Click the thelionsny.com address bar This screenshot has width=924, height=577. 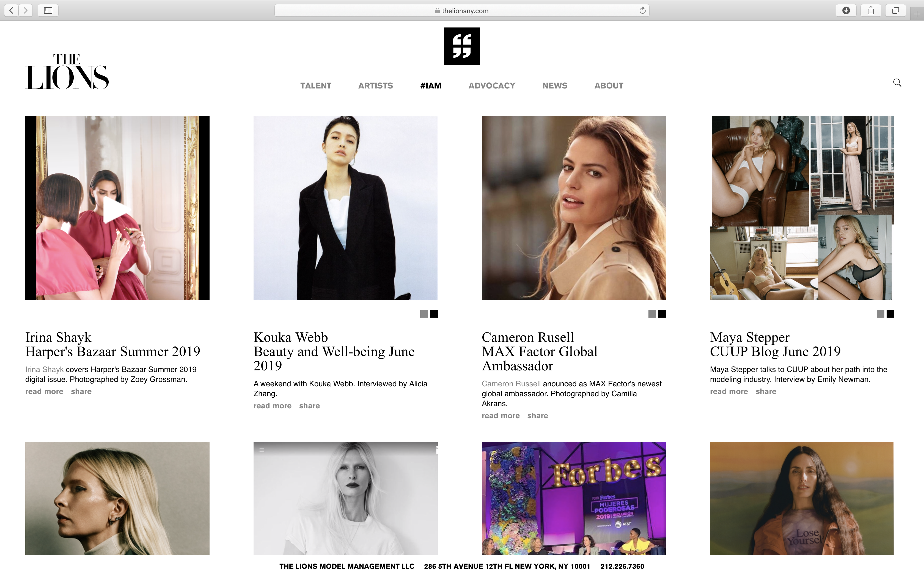(462, 10)
